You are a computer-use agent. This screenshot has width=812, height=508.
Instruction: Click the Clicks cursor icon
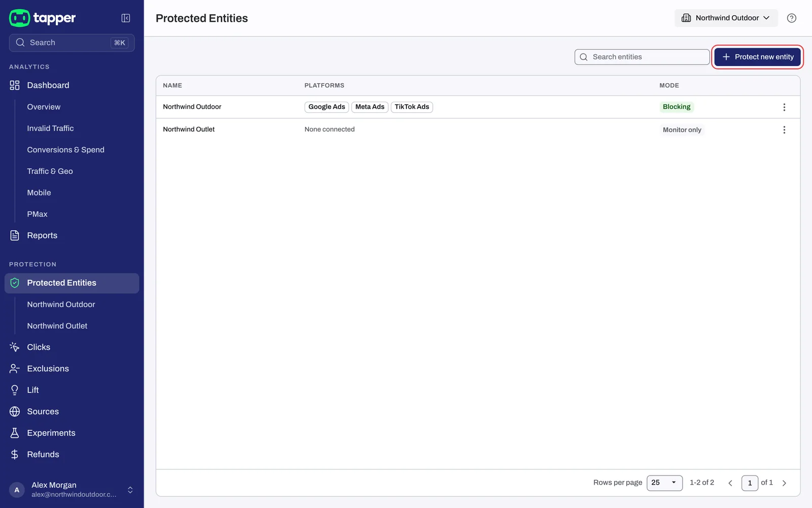[15, 347]
